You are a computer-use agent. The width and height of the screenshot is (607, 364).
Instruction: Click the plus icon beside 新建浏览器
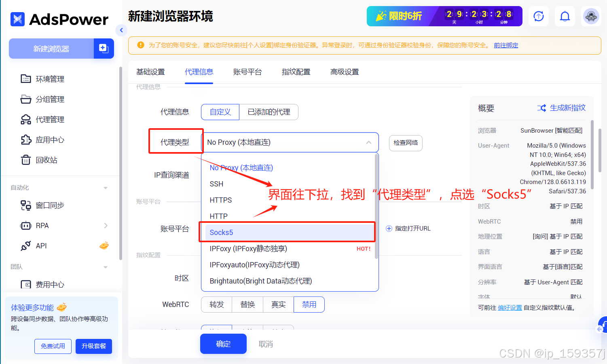(x=104, y=49)
